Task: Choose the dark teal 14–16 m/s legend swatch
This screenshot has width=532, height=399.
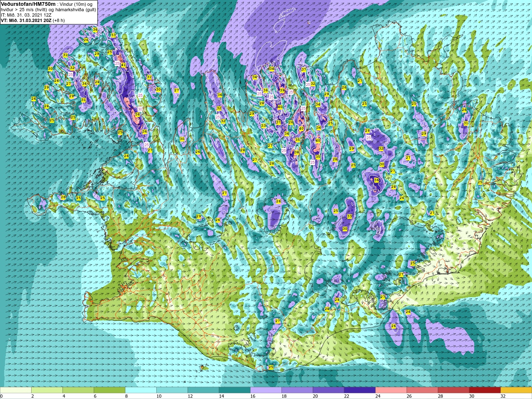Action: 234,390
